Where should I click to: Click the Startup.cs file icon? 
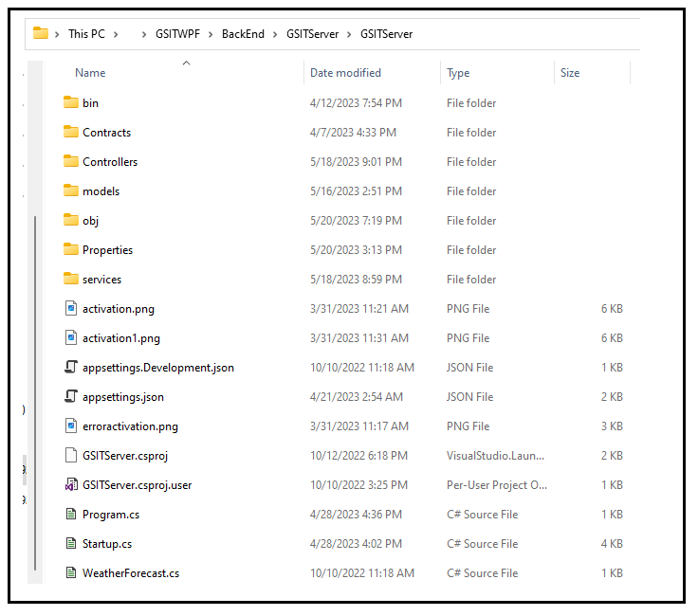[71, 544]
